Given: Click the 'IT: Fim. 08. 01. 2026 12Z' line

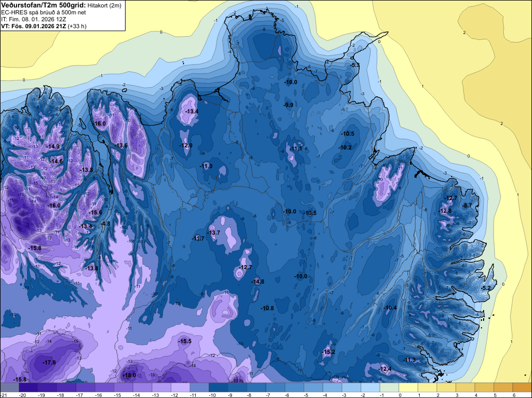Looking at the screenshot, I should 34,19.
